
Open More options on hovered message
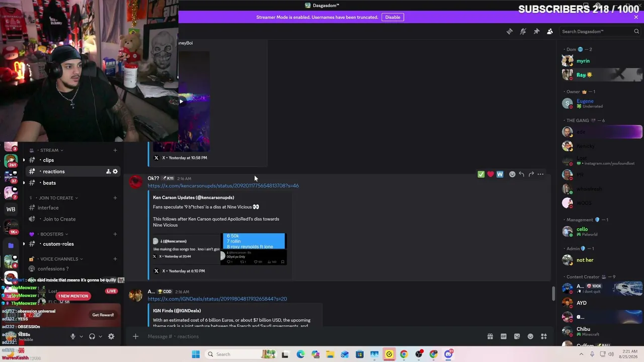click(540, 174)
